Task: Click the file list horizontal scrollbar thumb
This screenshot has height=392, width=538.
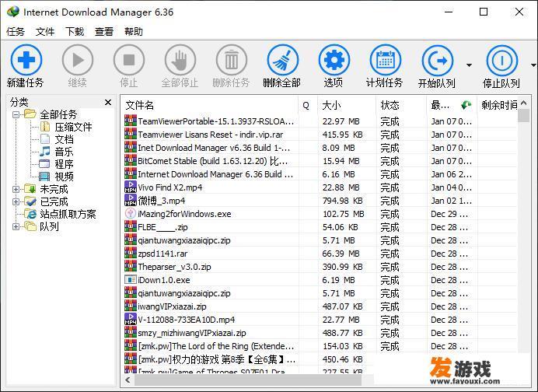Action: pos(248,380)
